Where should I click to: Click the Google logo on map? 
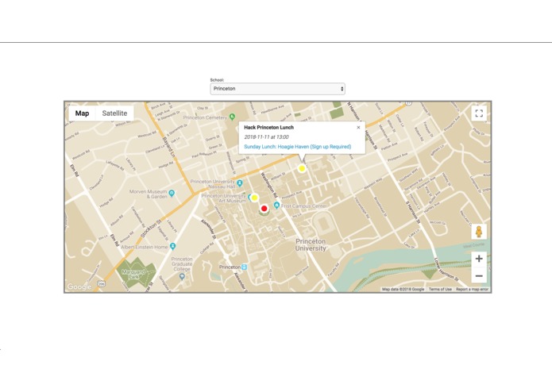pyautogui.click(x=79, y=286)
